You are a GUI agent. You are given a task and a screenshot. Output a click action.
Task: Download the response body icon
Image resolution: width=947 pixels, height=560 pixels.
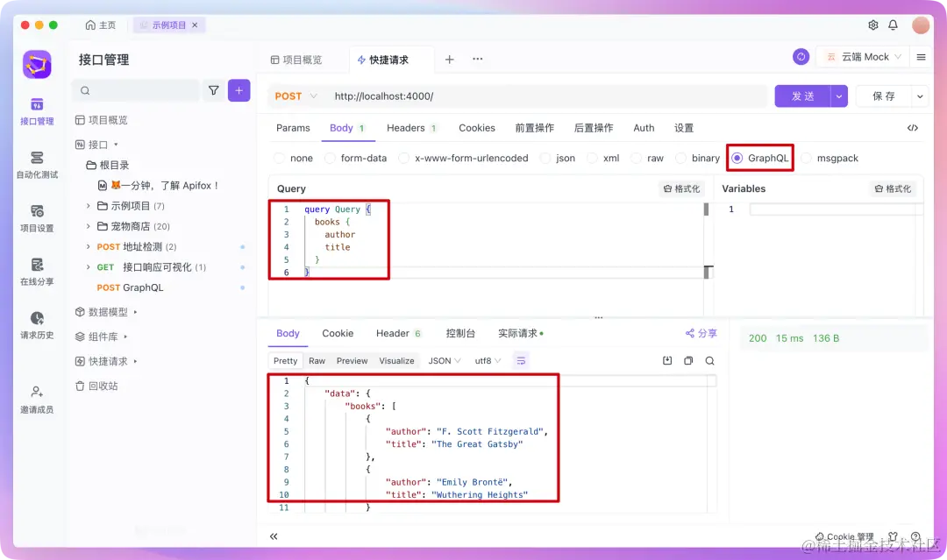click(x=667, y=361)
